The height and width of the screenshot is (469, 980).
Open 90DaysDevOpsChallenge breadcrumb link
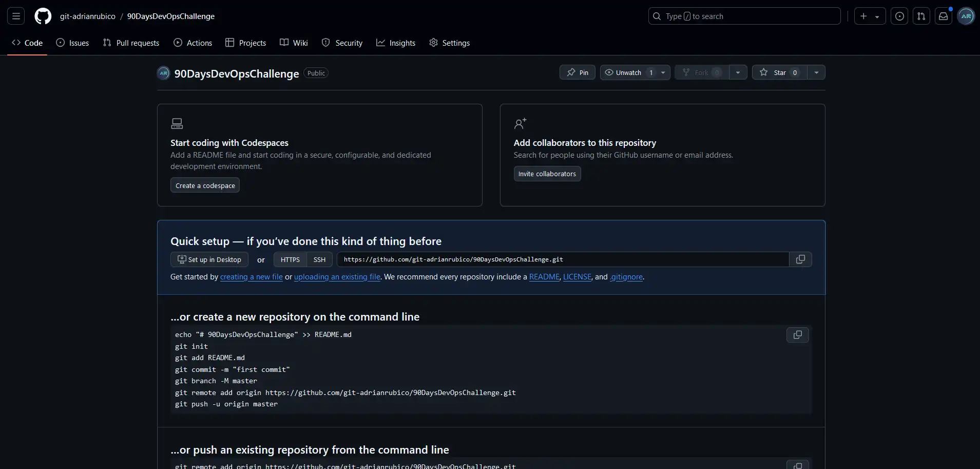click(171, 16)
